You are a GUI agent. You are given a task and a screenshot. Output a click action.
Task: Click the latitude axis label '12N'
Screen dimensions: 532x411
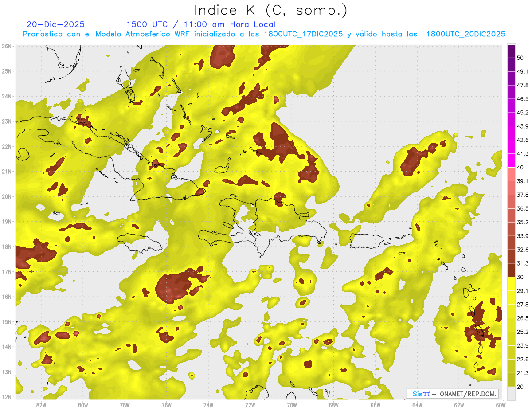coord(6,397)
